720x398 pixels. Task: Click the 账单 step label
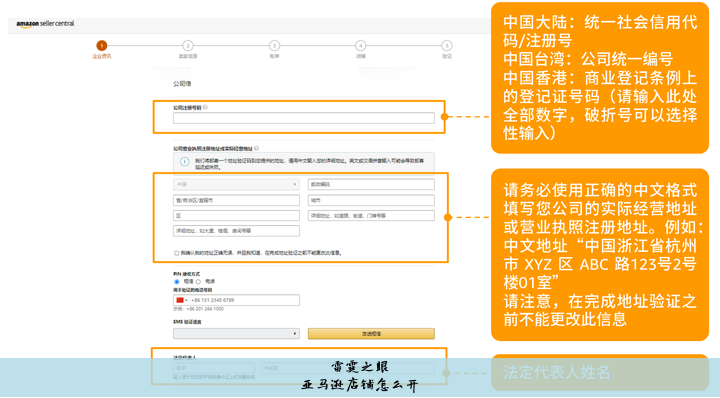pyautogui.click(x=274, y=56)
